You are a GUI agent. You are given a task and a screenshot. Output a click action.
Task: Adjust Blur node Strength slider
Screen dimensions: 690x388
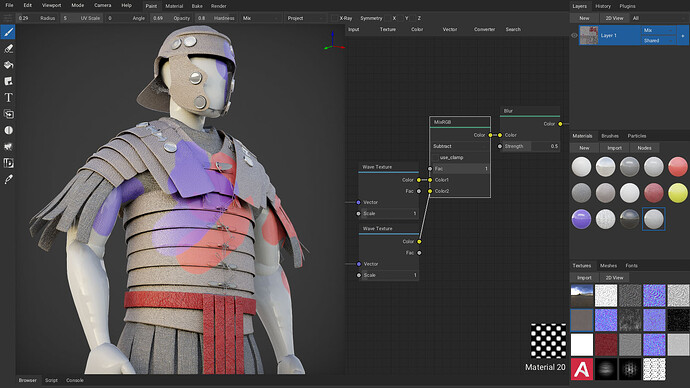pyautogui.click(x=531, y=146)
